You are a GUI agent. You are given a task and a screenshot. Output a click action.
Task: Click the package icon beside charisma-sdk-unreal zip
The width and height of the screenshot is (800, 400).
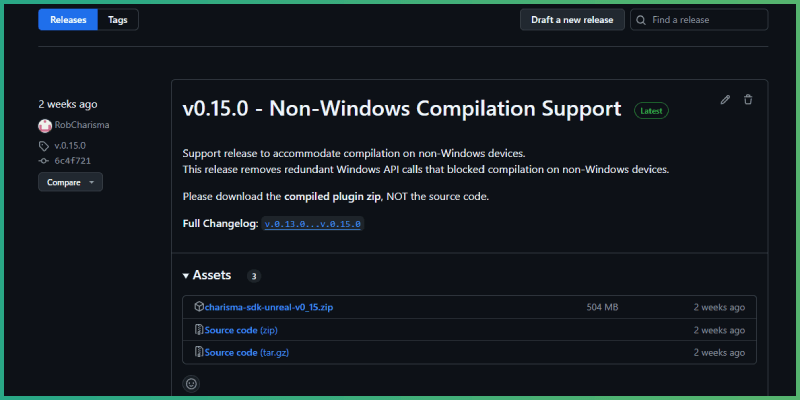(x=199, y=307)
